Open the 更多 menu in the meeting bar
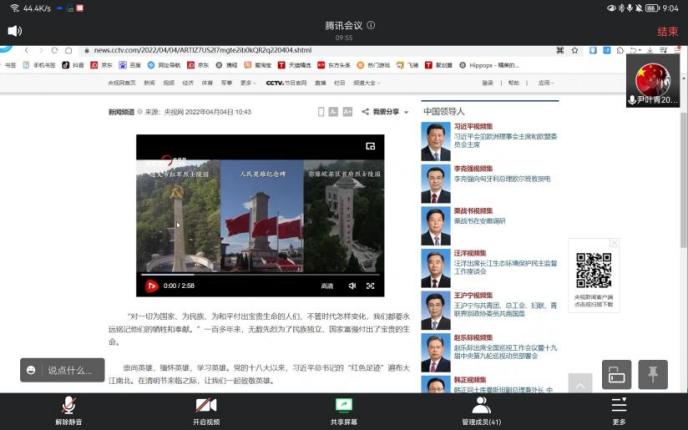The height and width of the screenshot is (430, 688). point(619,410)
